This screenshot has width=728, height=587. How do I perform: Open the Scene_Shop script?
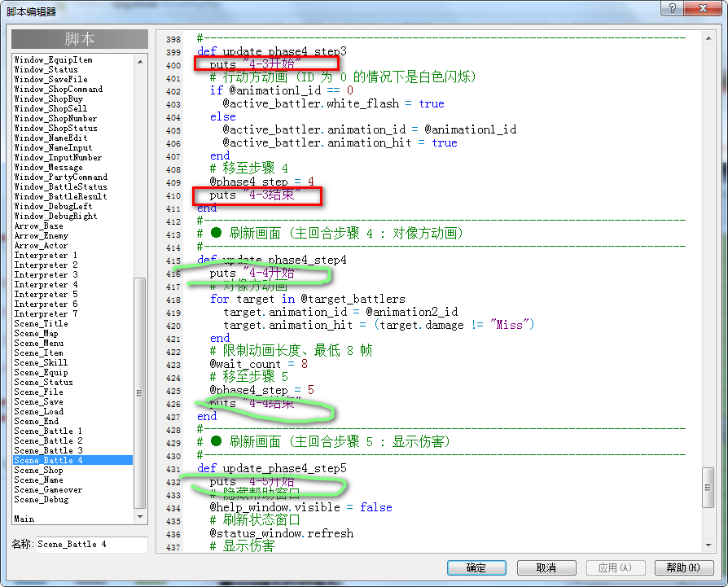point(38,470)
